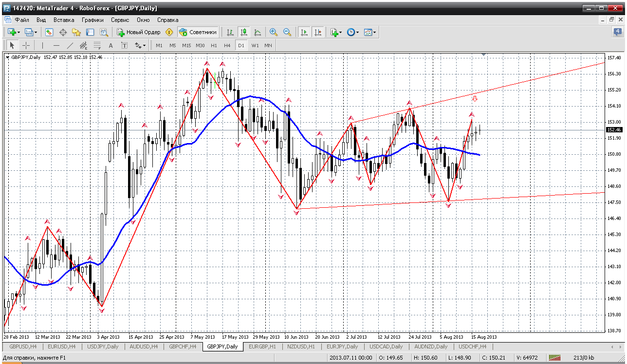
Task: Click the connection status bars in the status bar
Action: click(x=555, y=358)
